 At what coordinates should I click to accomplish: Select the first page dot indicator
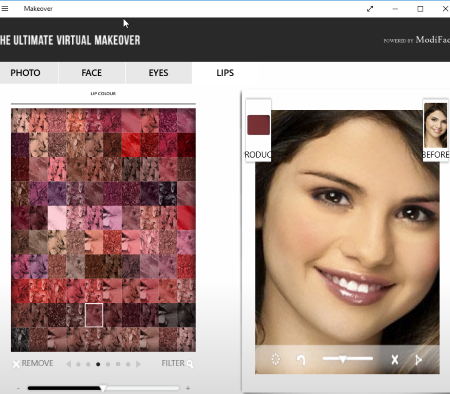coord(78,364)
